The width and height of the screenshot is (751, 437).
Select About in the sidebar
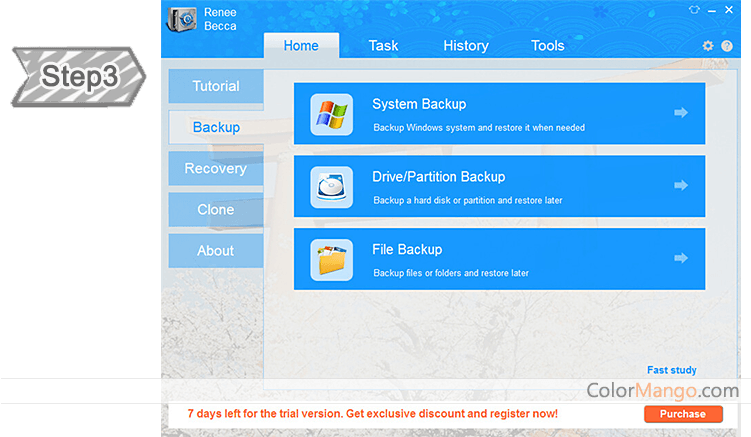pyautogui.click(x=216, y=251)
